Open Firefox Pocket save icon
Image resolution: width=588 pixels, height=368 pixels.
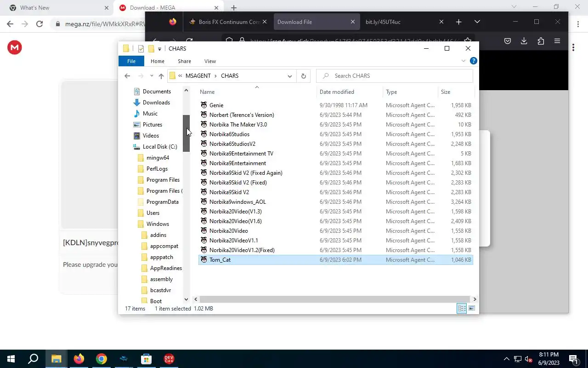coord(508,41)
